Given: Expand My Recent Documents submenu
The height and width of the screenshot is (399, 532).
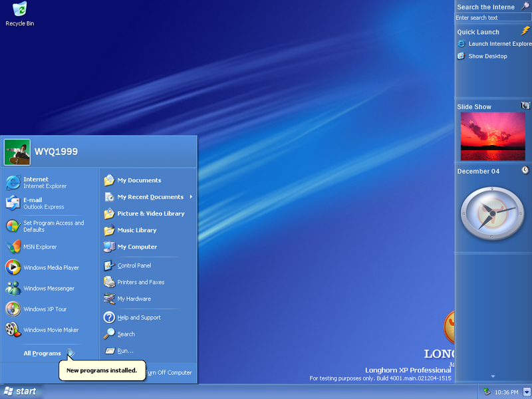Looking at the screenshot, I should 150,197.
